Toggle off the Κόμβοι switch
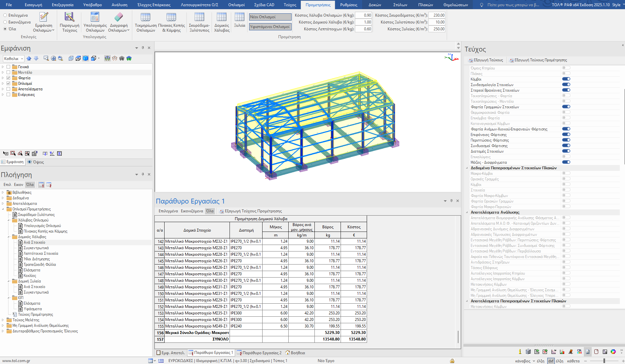Screen dimensions: 625x364 566,79
